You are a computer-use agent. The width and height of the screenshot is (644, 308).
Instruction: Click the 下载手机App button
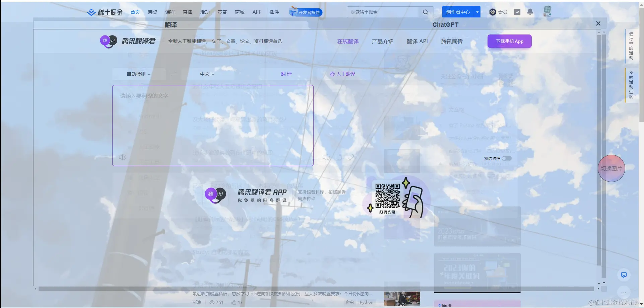pos(510,41)
